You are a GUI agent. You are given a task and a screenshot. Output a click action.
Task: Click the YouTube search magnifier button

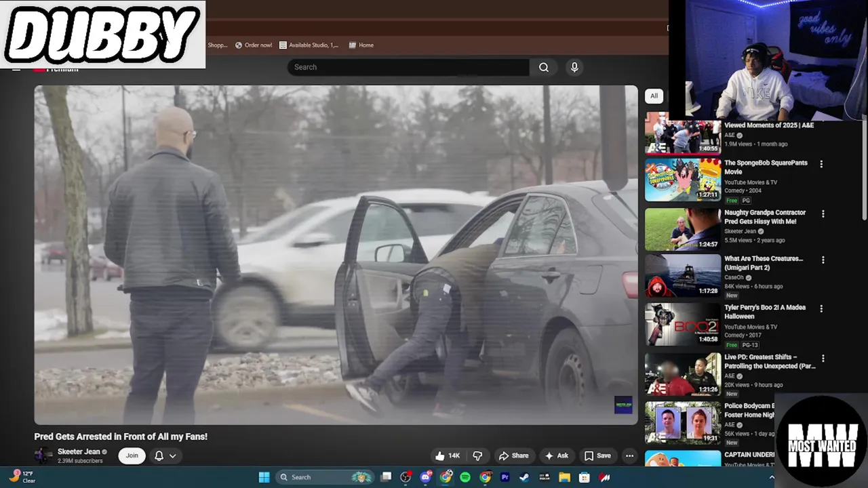point(544,67)
